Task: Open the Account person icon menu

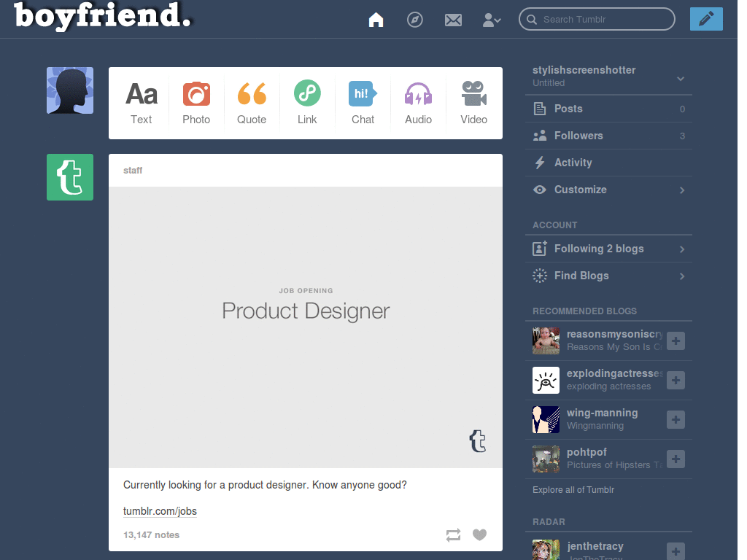Action: click(x=492, y=20)
